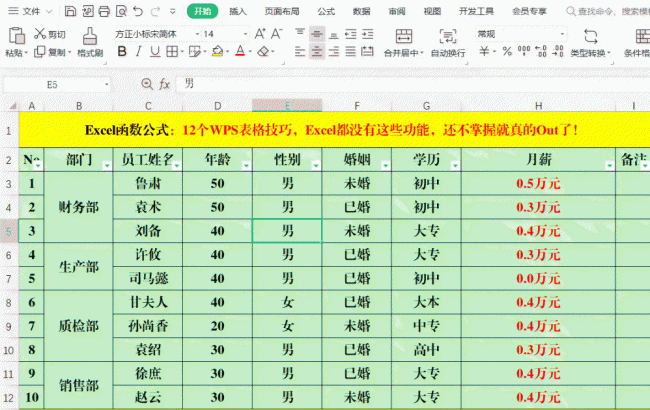Toggle Italic formatting
650x410 pixels.
[x=138, y=51]
